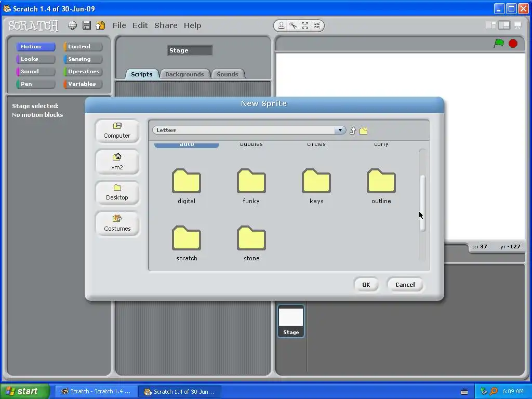Image resolution: width=532 pixels, height=399 pixels.
Task: Enter presentation mode
Action: point(518,25)
